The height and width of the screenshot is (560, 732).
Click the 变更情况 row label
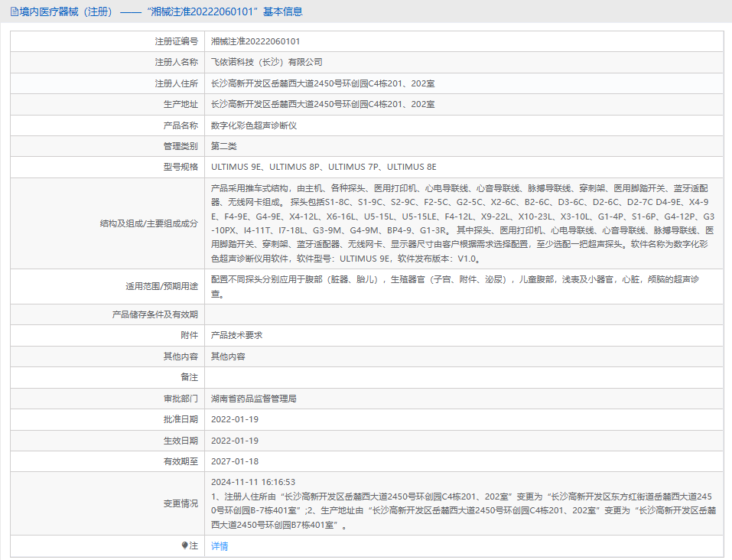(181, 503)
